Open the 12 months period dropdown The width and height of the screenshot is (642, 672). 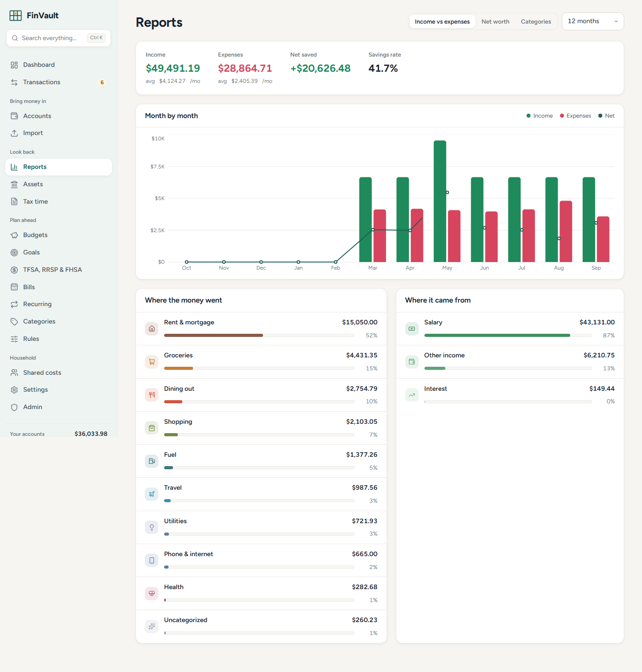593,21
